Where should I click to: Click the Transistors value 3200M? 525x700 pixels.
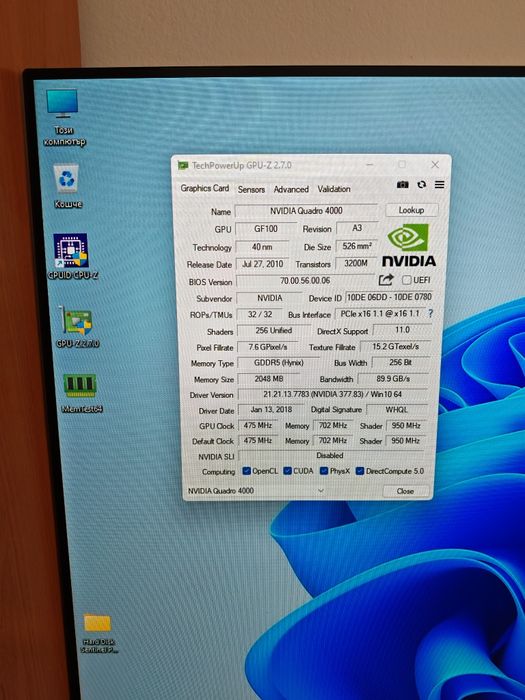pos(356,263)
